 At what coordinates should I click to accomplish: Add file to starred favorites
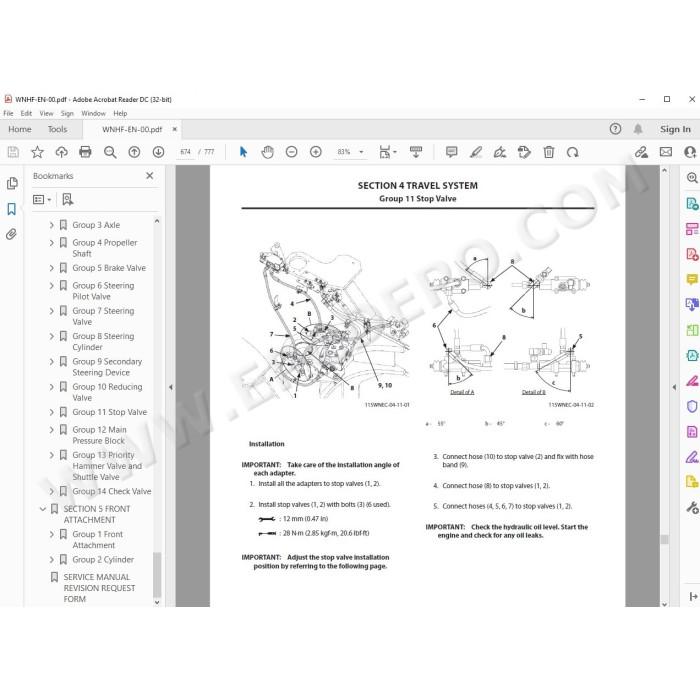38,152
